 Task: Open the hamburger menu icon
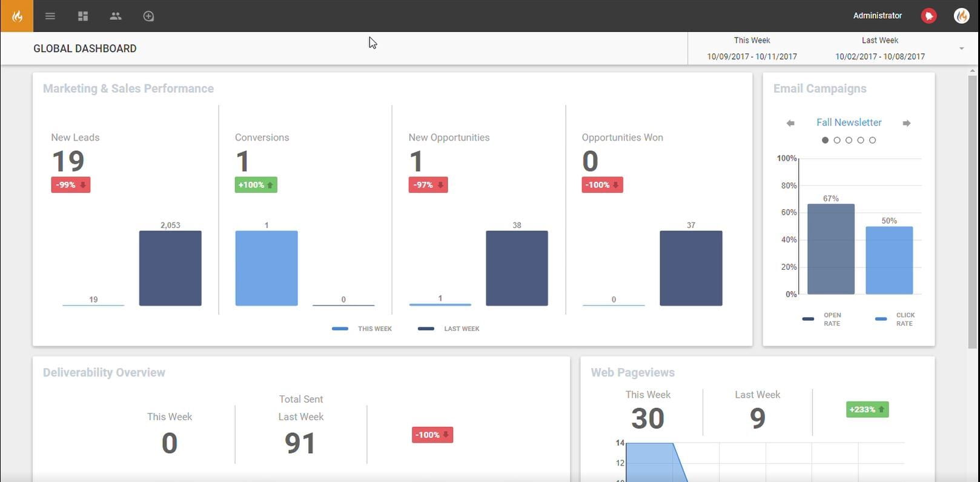(50, 16)
